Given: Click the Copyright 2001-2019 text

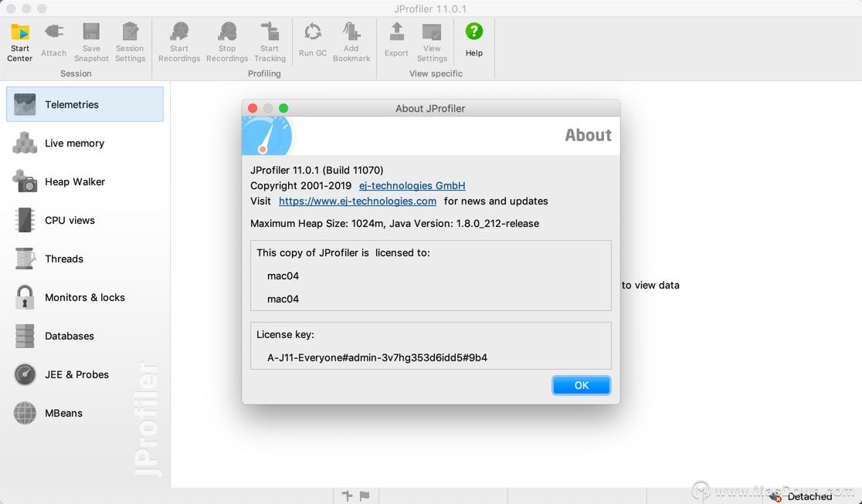Looking at the screenshot, I should (300, 186).
